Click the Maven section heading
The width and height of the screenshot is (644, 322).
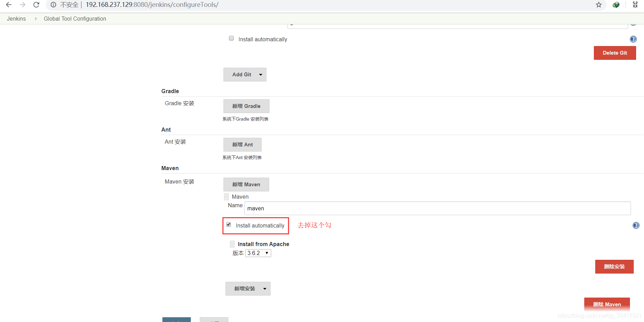point(170,168)
